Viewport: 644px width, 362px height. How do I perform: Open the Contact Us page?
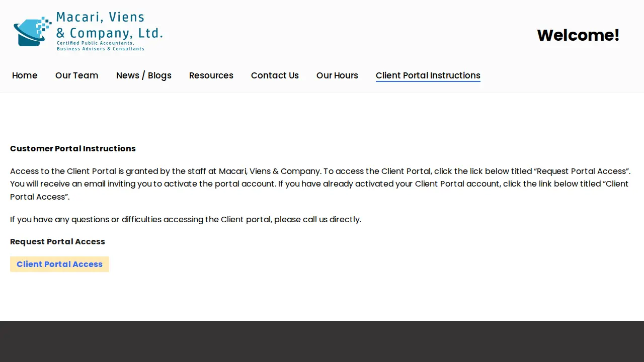coord(275,75)
